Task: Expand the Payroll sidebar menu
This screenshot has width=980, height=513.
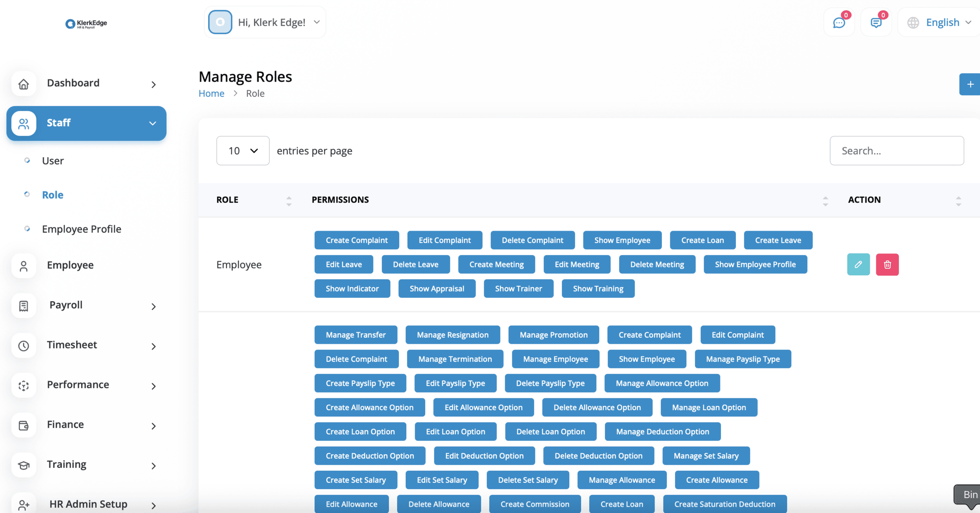Action: pos(86,305)
